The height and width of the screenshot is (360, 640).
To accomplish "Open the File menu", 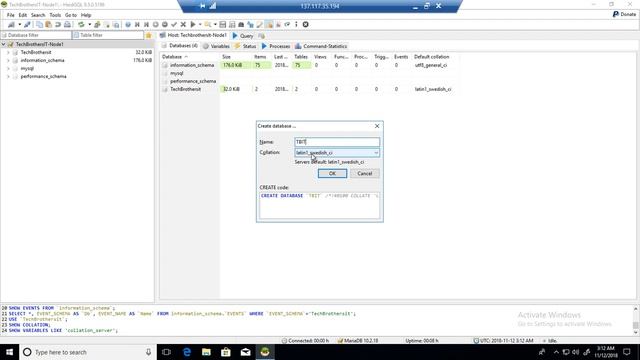I will click(11, 15).
